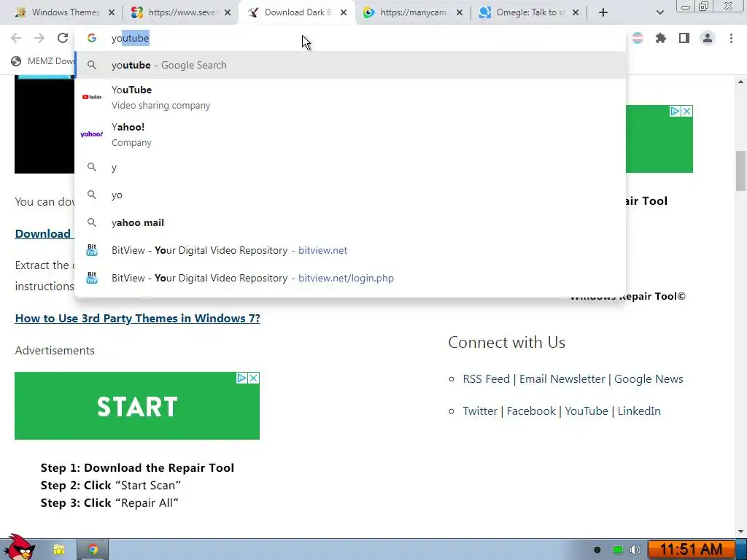Click the striped round extension icon
Viewport: 747px width, 560px height.
[638, 38]
